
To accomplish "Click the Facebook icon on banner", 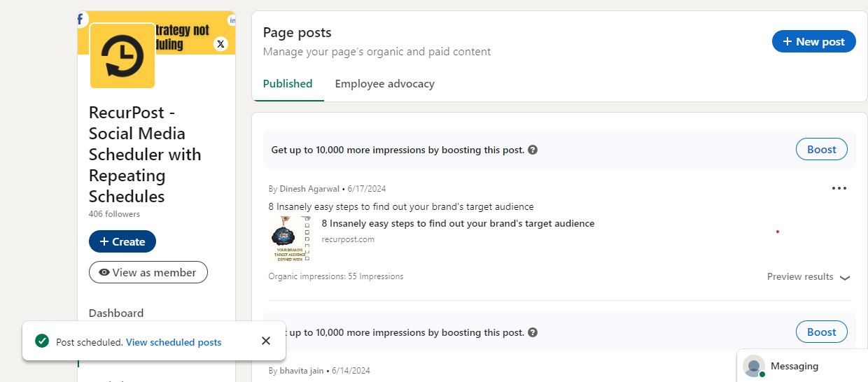I will [81, 20].
